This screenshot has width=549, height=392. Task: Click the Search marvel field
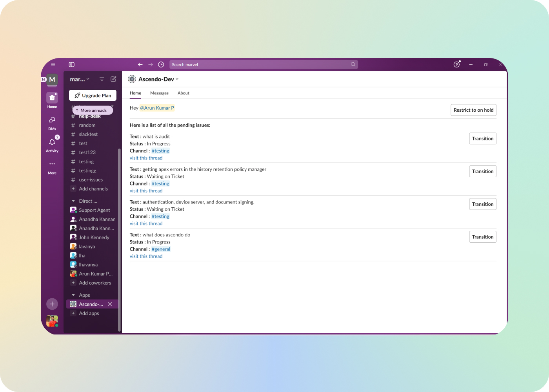pos(264,65)
